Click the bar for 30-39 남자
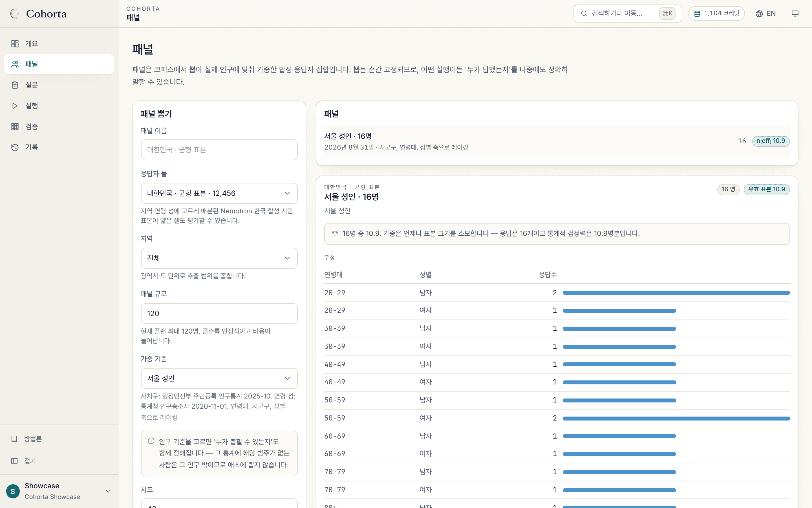The width and height of the screenshot is (812, 508). pyautogui.click(x=619, y=329)
